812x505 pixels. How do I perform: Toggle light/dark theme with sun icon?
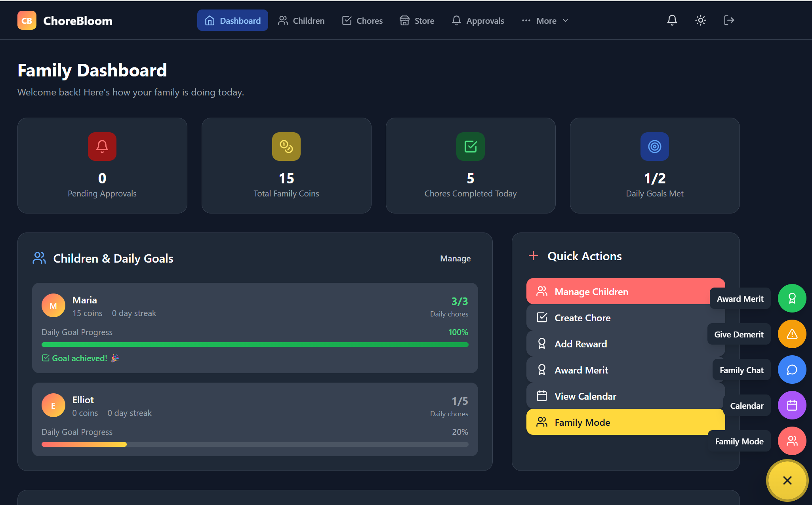[700, 20]
